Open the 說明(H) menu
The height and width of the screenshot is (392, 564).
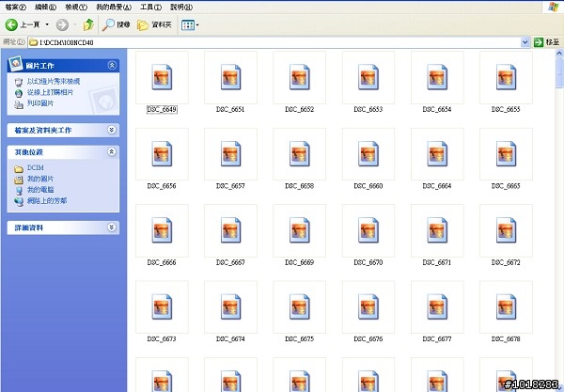(180, 7)
